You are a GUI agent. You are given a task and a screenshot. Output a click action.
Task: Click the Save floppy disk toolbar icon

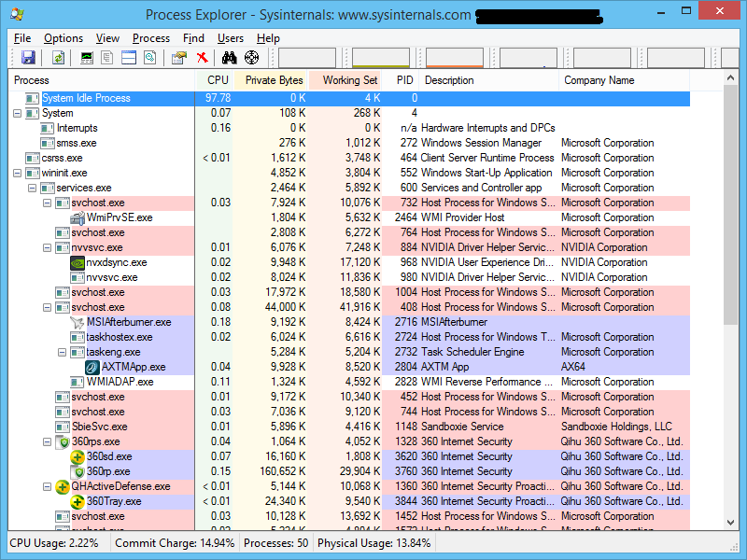coord(28,58)
